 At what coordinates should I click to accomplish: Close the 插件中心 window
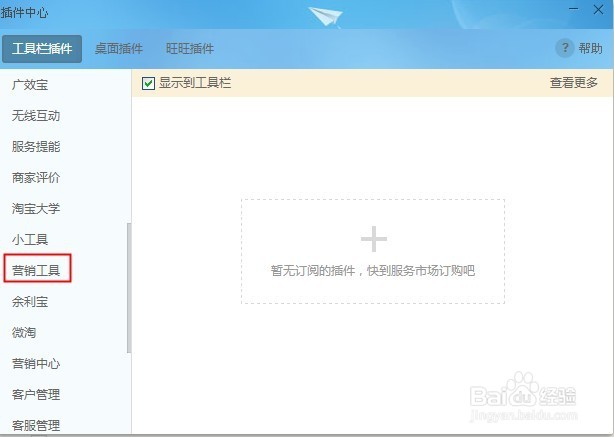click(598, 9)
